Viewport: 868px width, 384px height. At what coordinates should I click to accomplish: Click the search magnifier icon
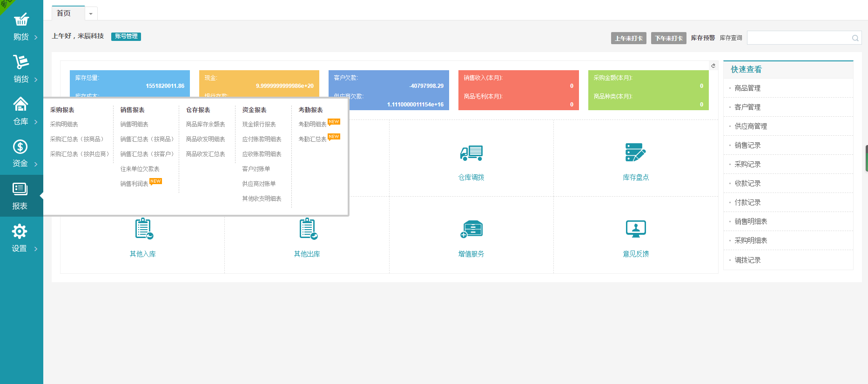(855, 38)
